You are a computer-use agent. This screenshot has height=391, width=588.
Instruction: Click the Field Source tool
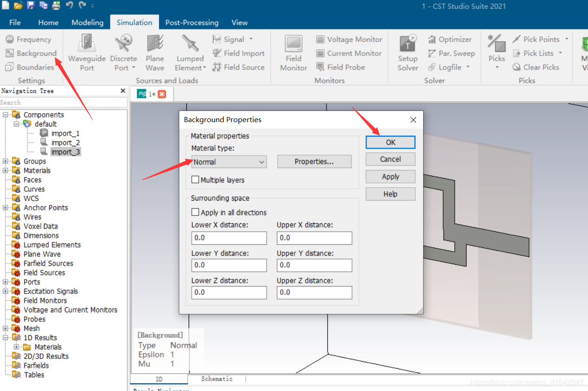[239, 67]
